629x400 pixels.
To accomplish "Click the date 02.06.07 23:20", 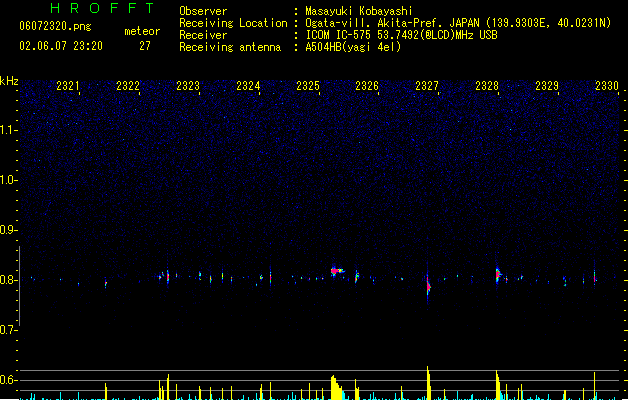I will coord(61,46).
